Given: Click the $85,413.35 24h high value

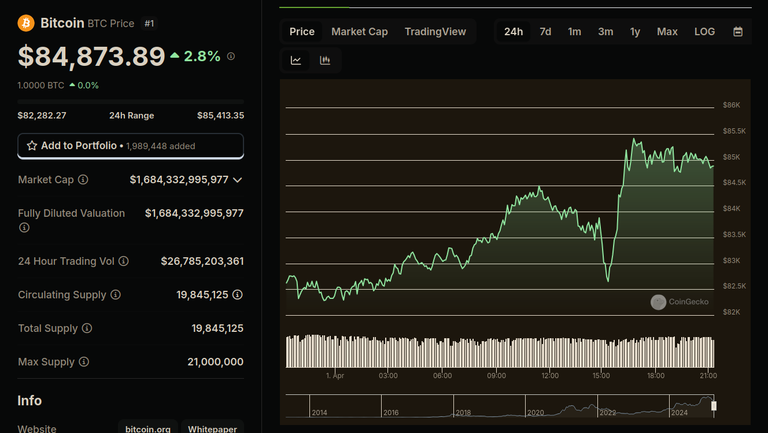Looking at the screenshot, I should (220, 116).
